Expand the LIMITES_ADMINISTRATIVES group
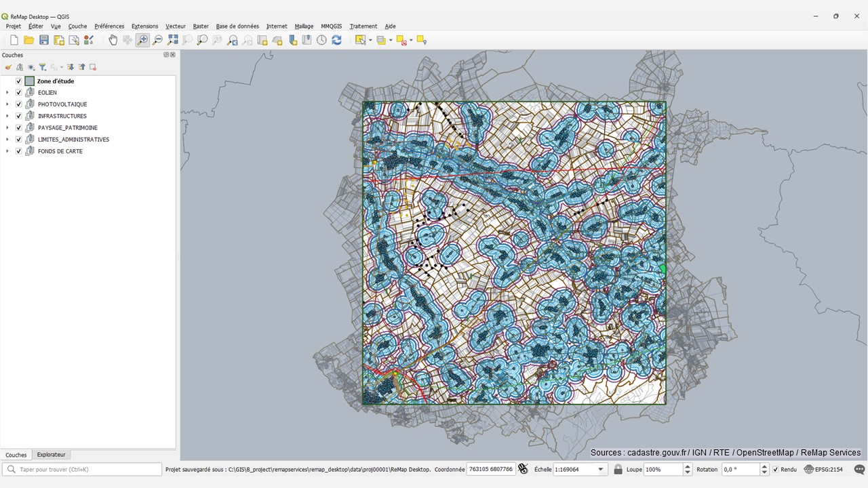 (x=7, y=140)
